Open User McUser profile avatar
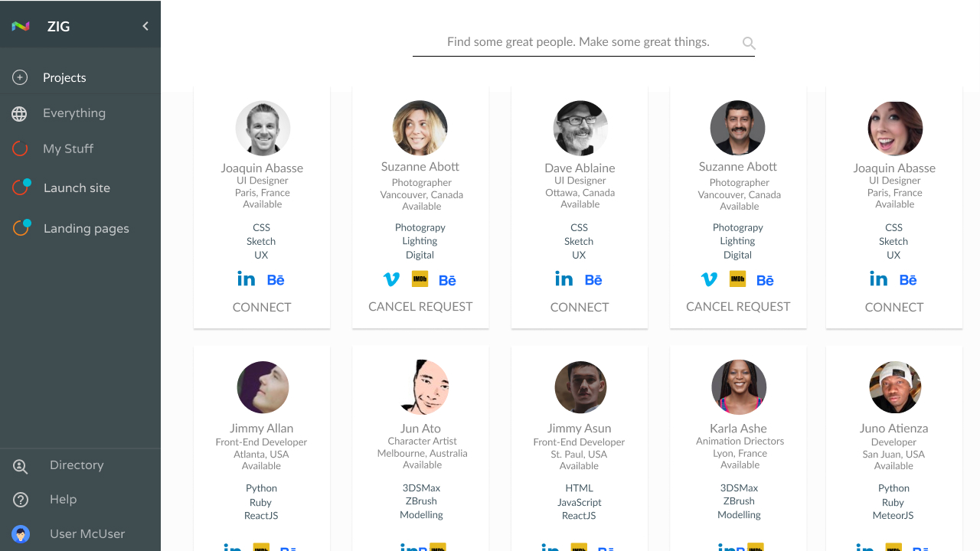The image size is (980, 551). (21, 534)
